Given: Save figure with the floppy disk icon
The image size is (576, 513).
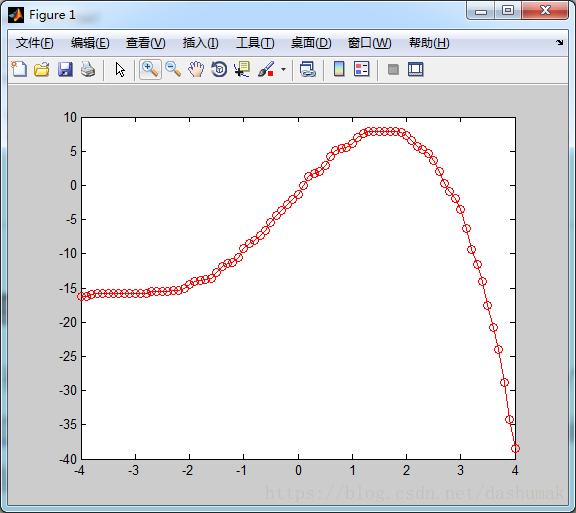Looking at the screenshot, I should [x=65, y=69].
